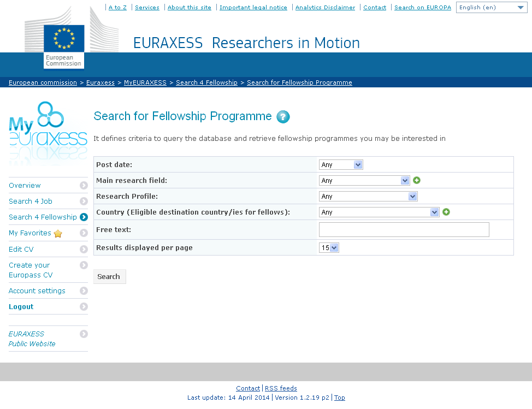Open the Research Profile dropdown

[368, 197]
